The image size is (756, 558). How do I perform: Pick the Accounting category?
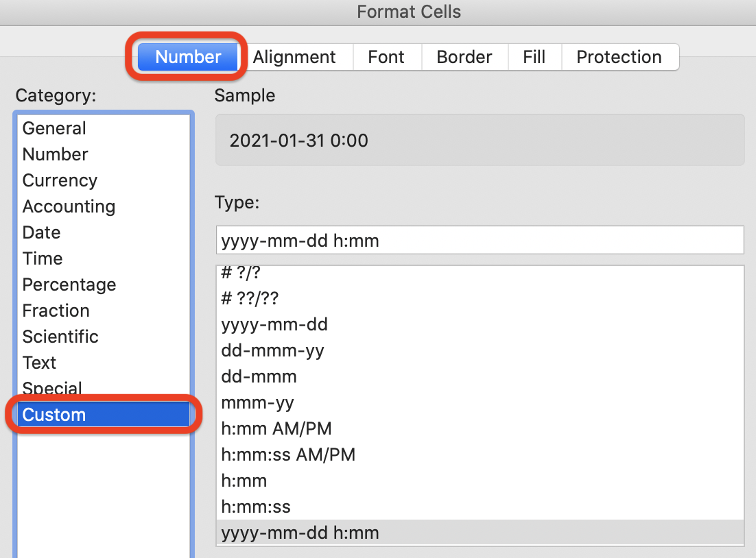[69, 206]
